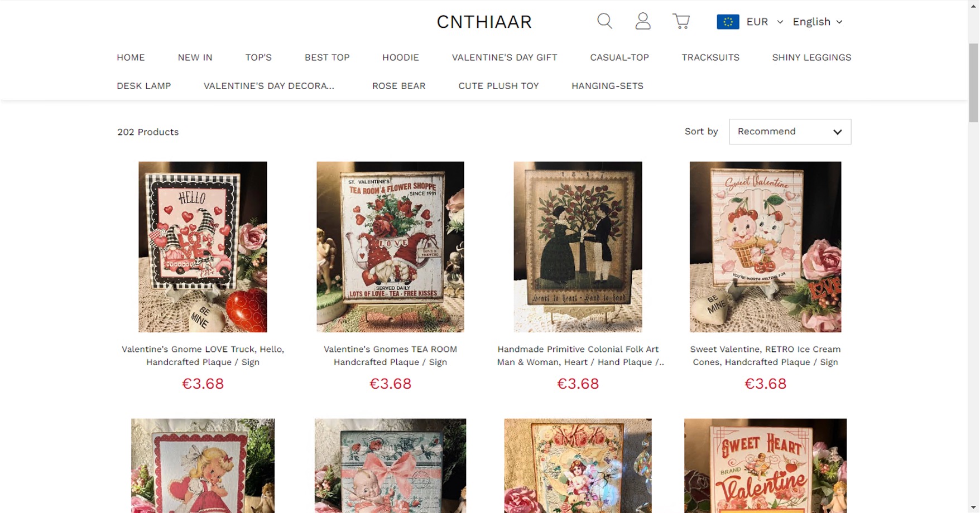Screen dimensions: 980x513
Task: Open the user account icon
Action: click(x=643, y=21)
